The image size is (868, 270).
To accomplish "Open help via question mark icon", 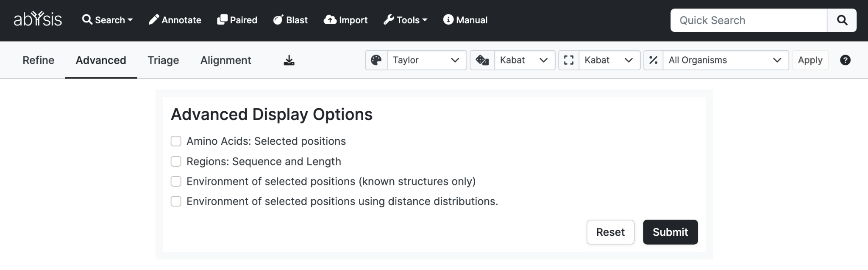I will [x=845, y=60].
